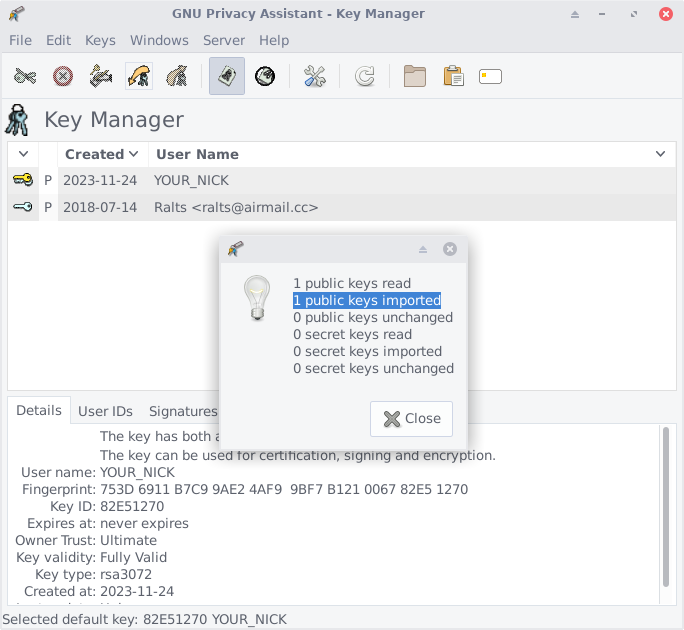Toggle the Brief view toolbar button
Viewport: 684px width, 630px height.
227,76
